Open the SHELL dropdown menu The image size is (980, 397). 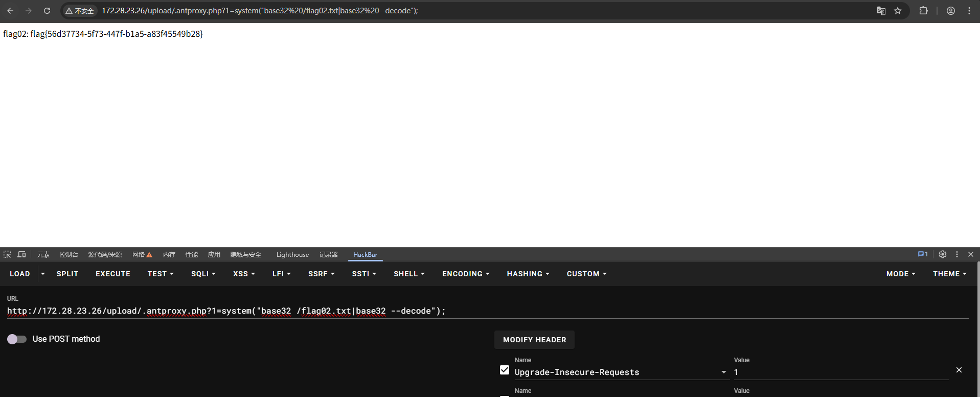409,274
